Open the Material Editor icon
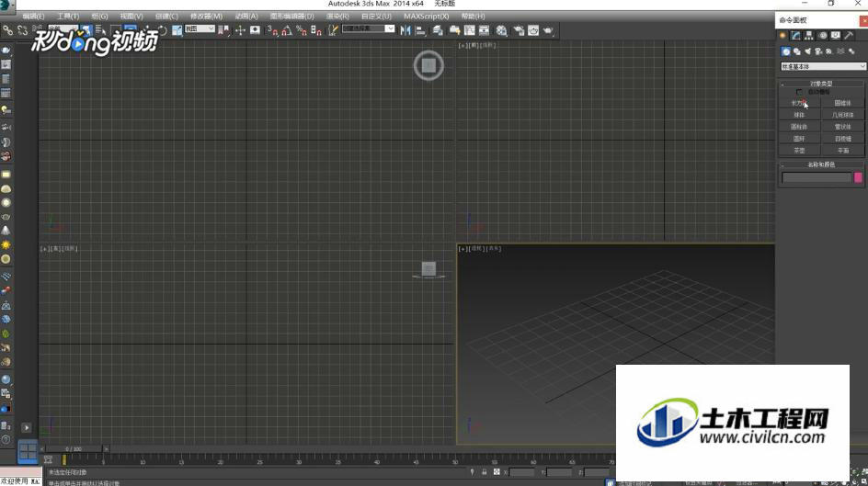 click(x=501, y=29)
